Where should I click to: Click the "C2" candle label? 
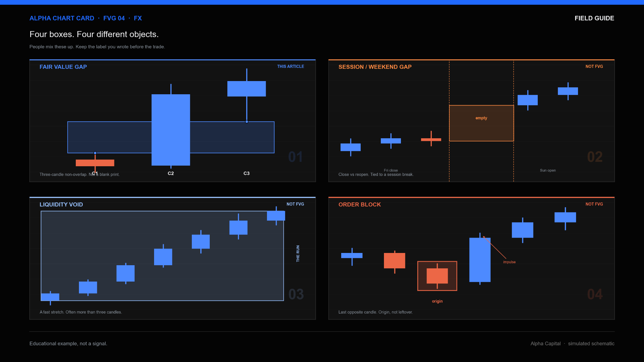pos(171,173)
